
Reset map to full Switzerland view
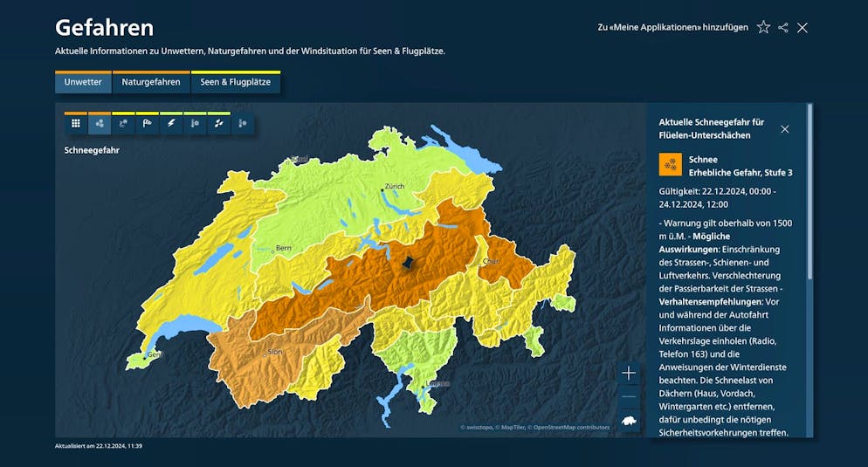(629, 422)
